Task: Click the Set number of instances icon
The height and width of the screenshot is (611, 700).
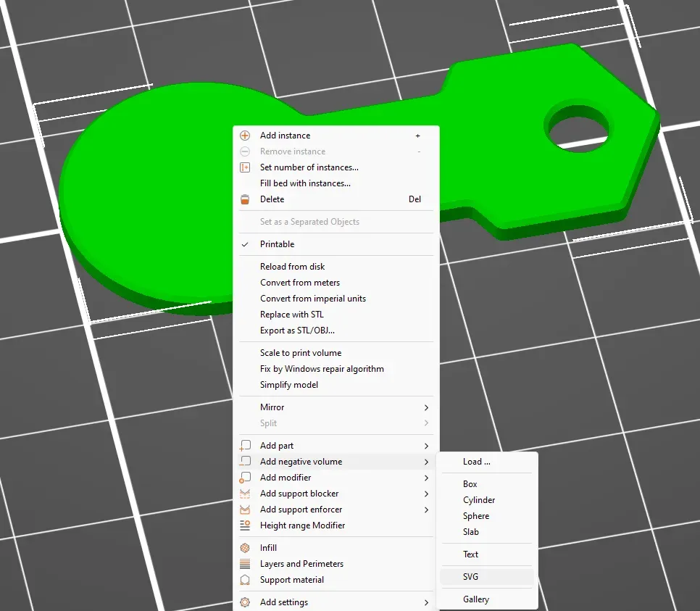Action: pos(245,167)
